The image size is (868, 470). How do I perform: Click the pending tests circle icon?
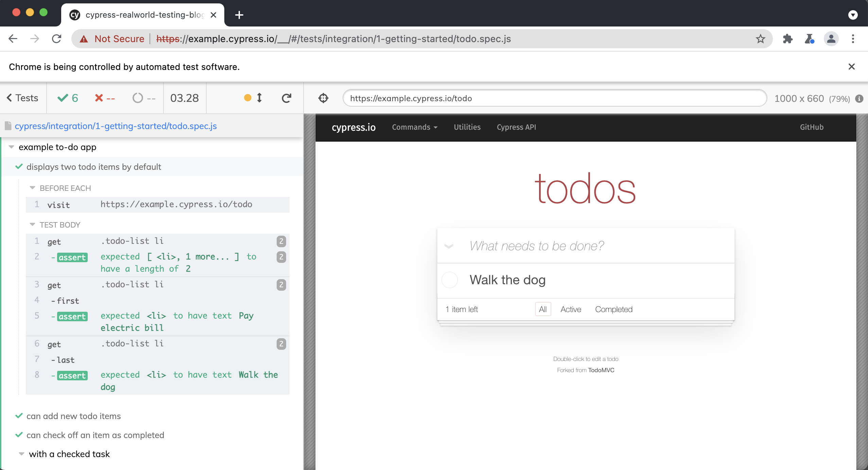click(x=138, y=98)
